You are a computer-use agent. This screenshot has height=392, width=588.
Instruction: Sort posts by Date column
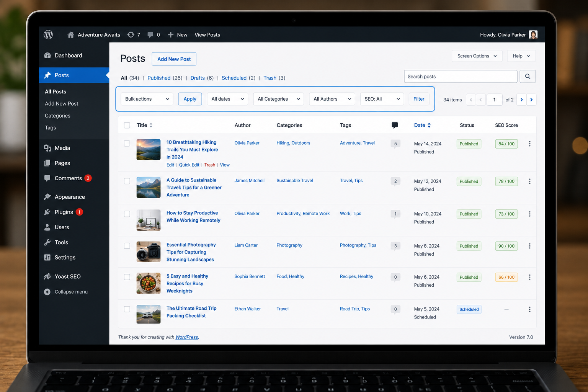pyautogui.click(x=422, y=125)
